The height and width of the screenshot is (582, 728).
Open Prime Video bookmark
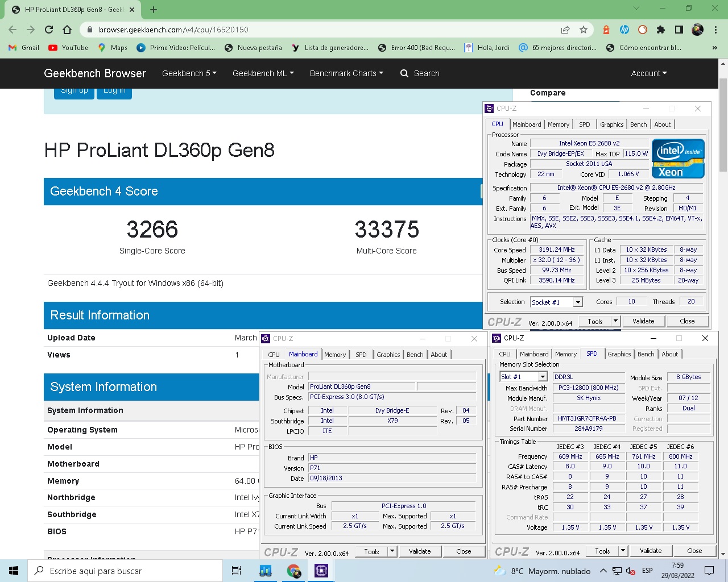[176, 48]
